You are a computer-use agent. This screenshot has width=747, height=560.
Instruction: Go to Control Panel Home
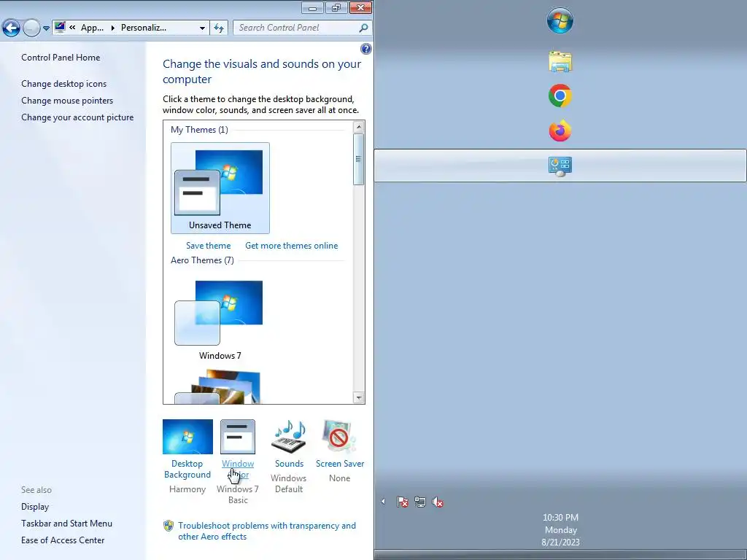(61, 58)
